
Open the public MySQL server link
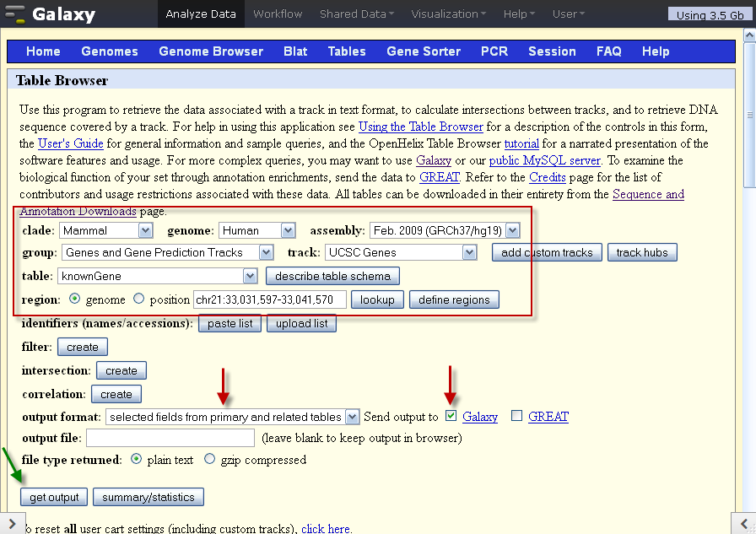(545, 160)
